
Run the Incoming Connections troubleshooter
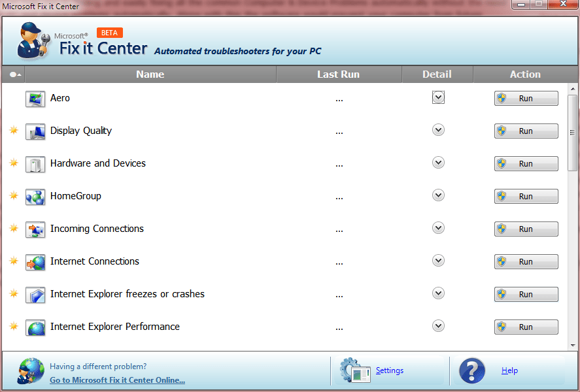[x=526, y=229]
